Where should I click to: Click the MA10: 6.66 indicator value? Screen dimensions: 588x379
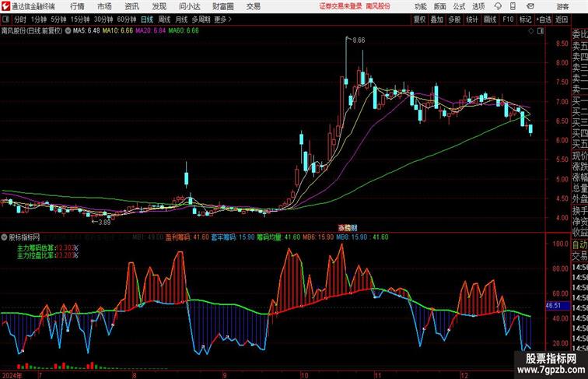coord(117,31)
